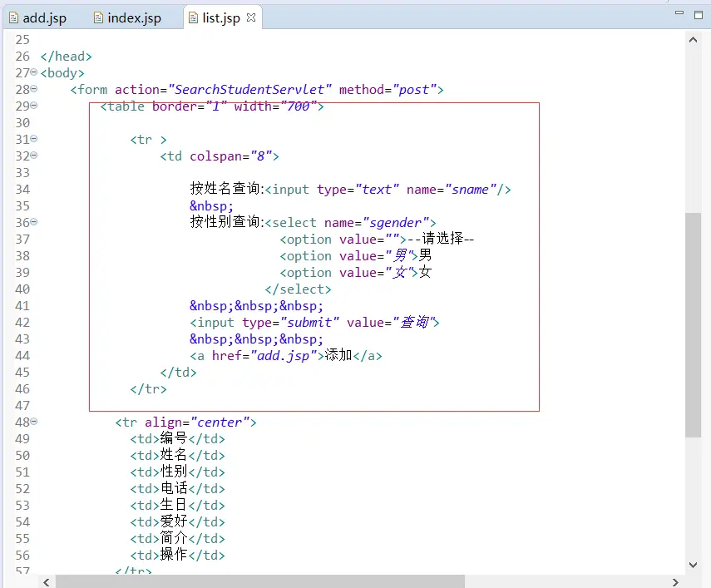Select the list.jsp editor tab
The image size is (711, 588).
(221, 17)
